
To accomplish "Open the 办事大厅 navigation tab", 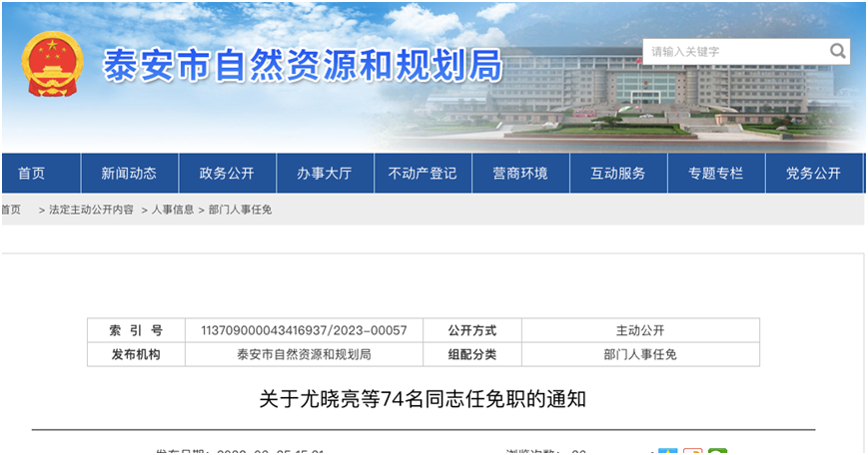I will point(325,174).
